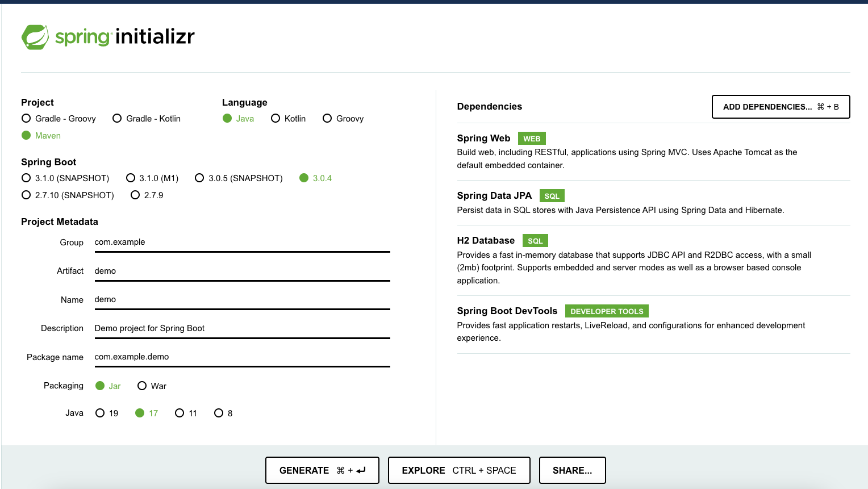Select Java version 11
Screen dimensions: 868x489
(x=180, y=413)
